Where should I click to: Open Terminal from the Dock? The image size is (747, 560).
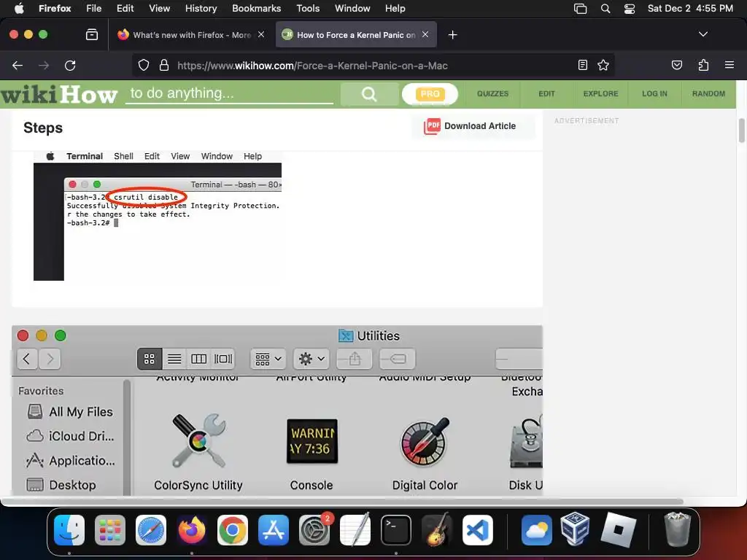click(396, 530)
